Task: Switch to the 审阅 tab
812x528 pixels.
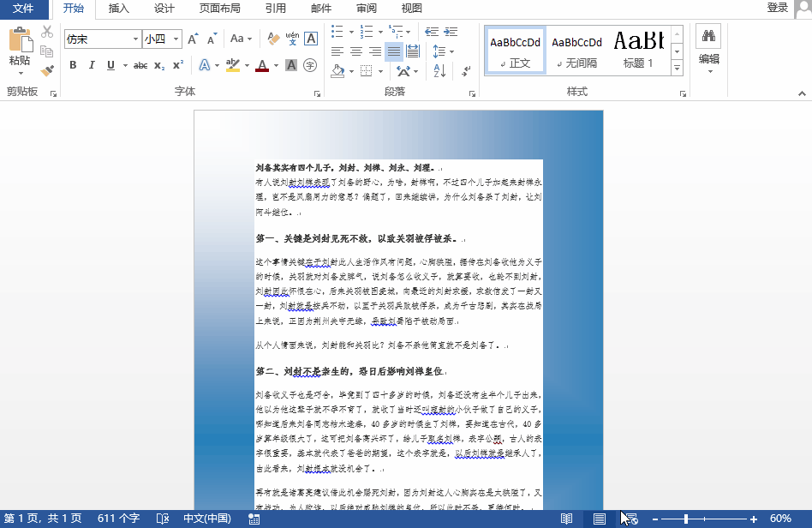Action: (x=367, y=9)
